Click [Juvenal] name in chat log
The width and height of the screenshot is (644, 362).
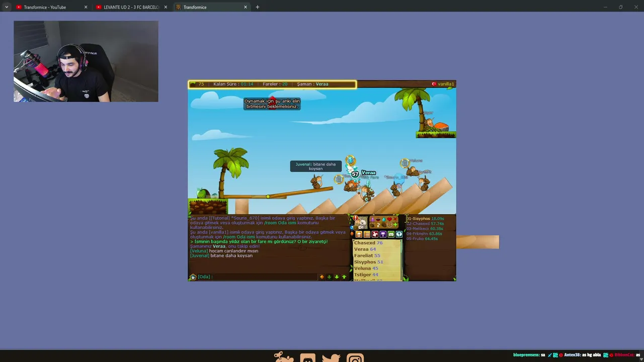pyautogui.click(x=200, y=255)
